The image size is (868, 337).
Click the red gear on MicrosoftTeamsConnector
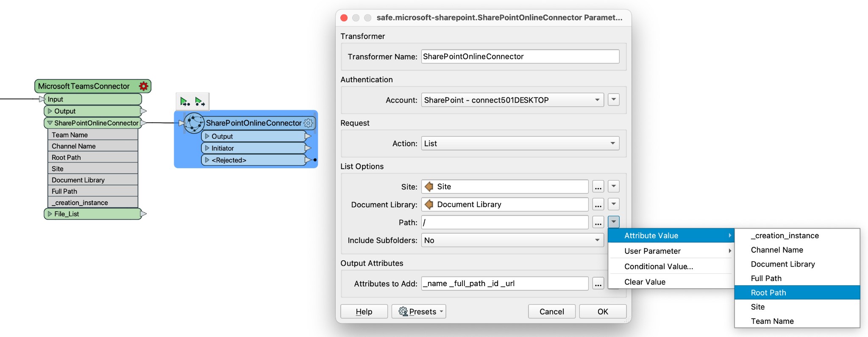point(144,86)
